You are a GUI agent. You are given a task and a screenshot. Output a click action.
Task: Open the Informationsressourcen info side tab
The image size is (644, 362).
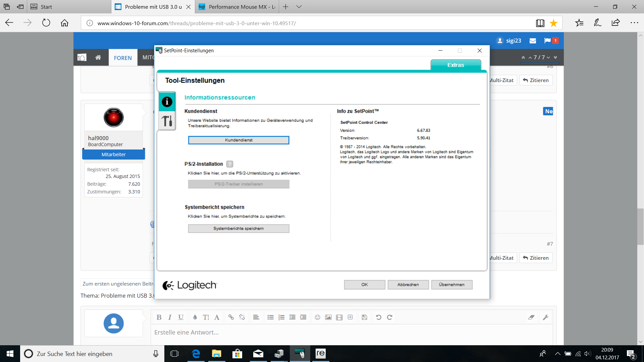click(x=167, y=102)
